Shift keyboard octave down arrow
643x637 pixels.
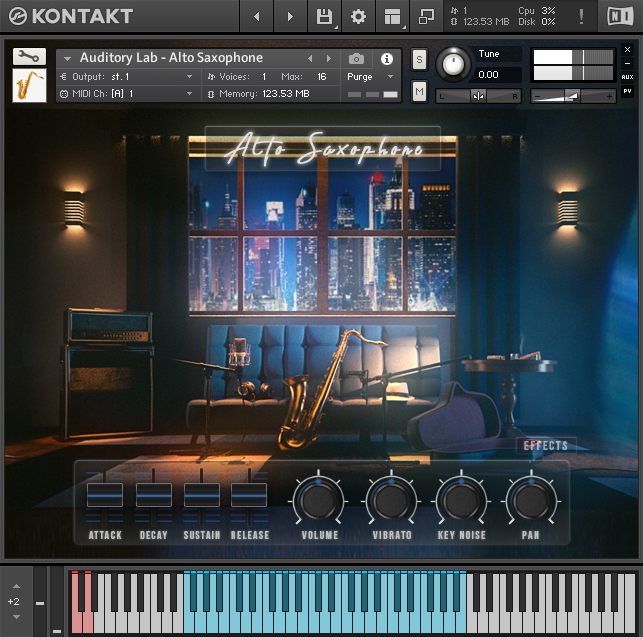click(x=16, y=616)
